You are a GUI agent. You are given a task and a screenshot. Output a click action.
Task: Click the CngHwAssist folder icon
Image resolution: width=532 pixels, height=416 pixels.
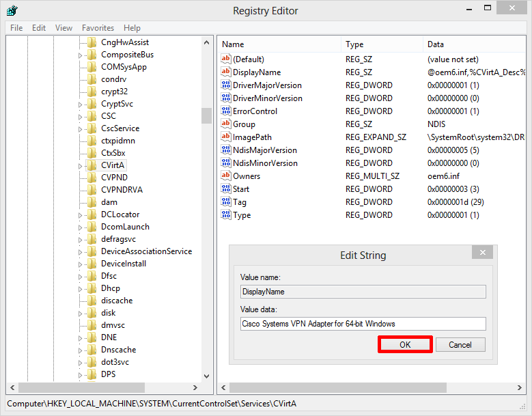pos(92,42)
